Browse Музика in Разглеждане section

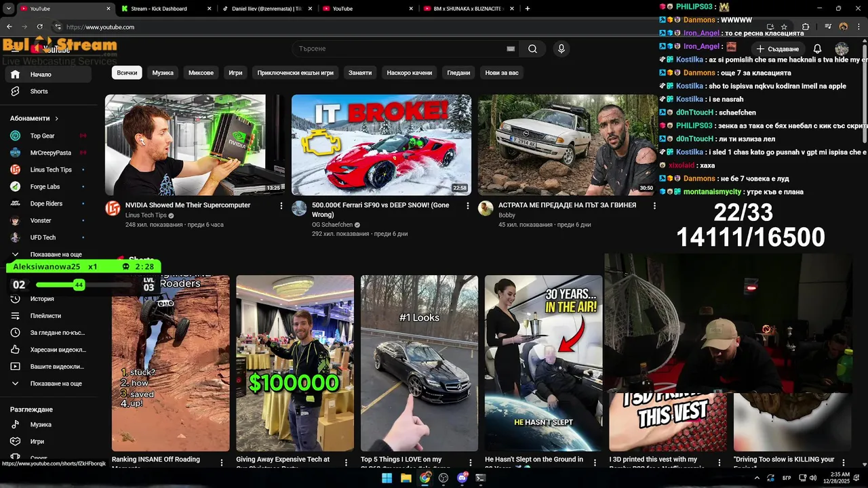point(47,424)
